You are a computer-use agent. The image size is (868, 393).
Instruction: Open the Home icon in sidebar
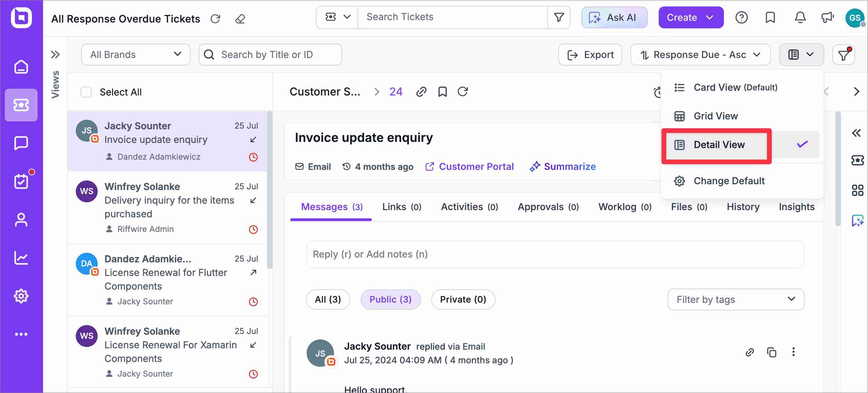click(x=21, y=67)
